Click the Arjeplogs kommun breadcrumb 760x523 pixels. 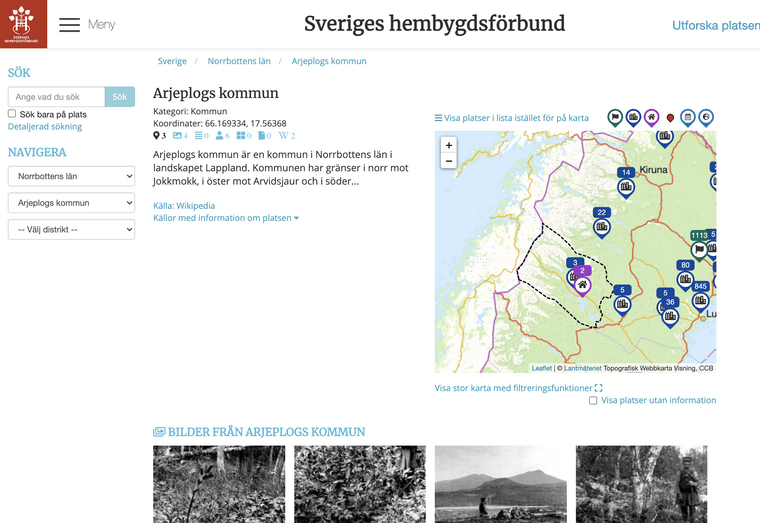click(329, 61)
